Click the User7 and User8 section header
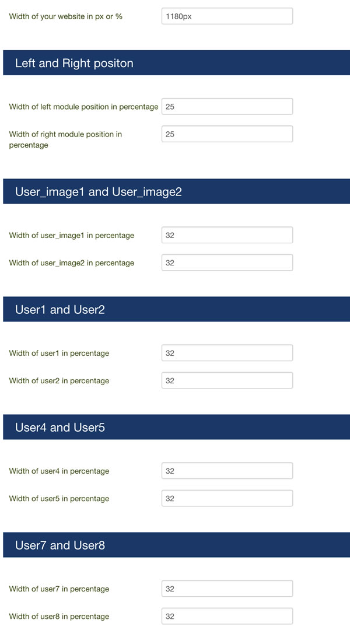Image resolution: width=350 pixels, height=644 pixels. click(177, 545)
